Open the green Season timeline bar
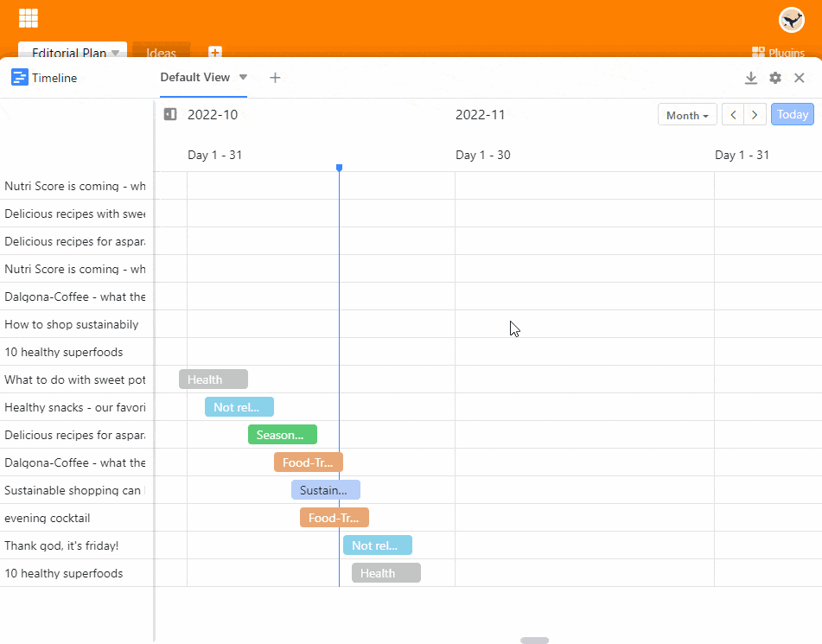This screenshot has width=822, height=644. click(x=282, y=434)
